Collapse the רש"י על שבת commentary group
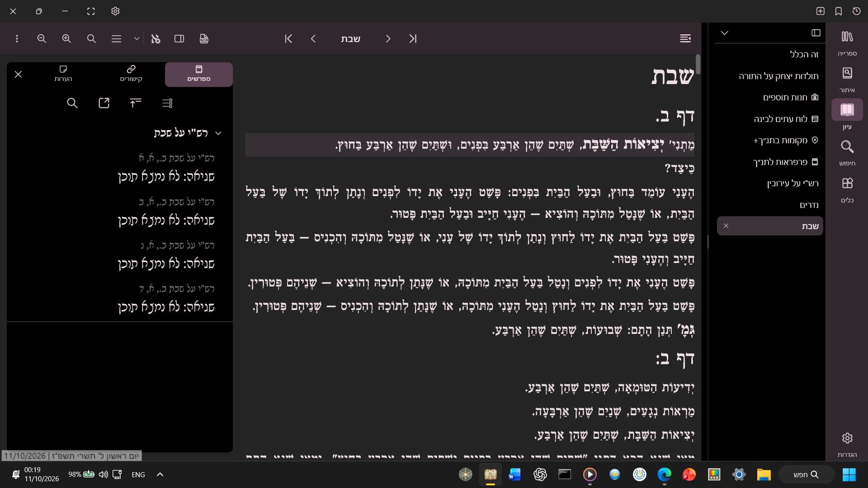 (x=218, y=133)
